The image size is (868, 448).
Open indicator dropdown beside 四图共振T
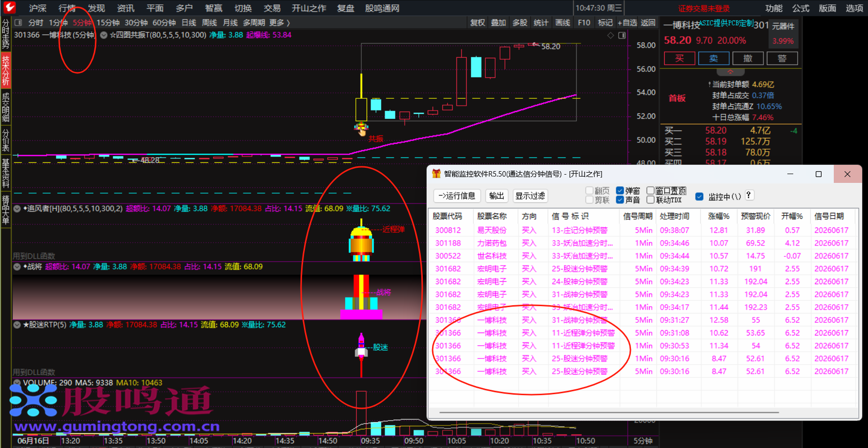click(x=104, y=35)
